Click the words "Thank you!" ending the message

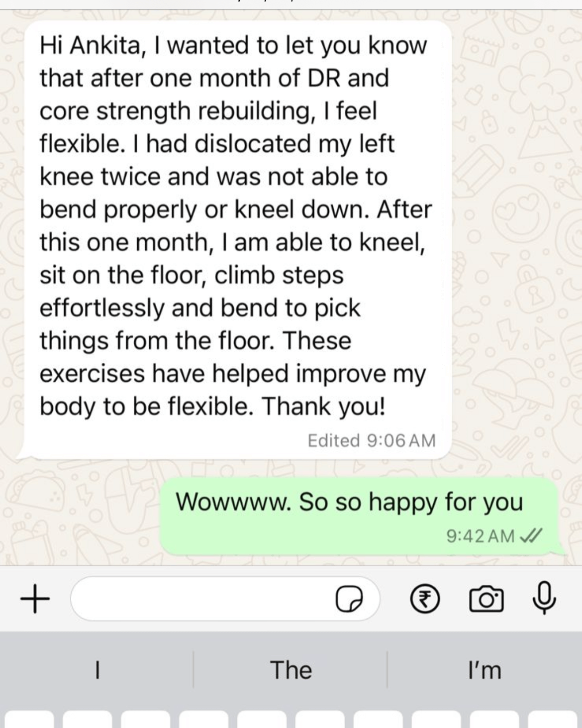click(x=323, y=407)
